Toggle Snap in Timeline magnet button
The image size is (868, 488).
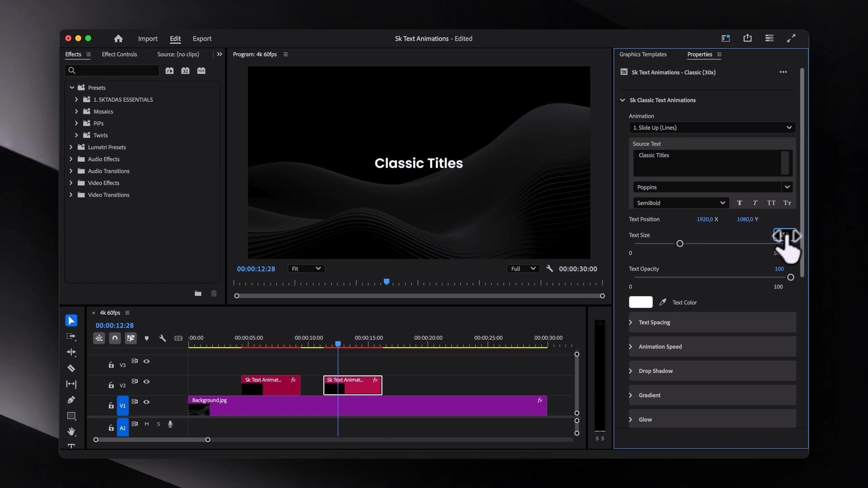(115, 338)
